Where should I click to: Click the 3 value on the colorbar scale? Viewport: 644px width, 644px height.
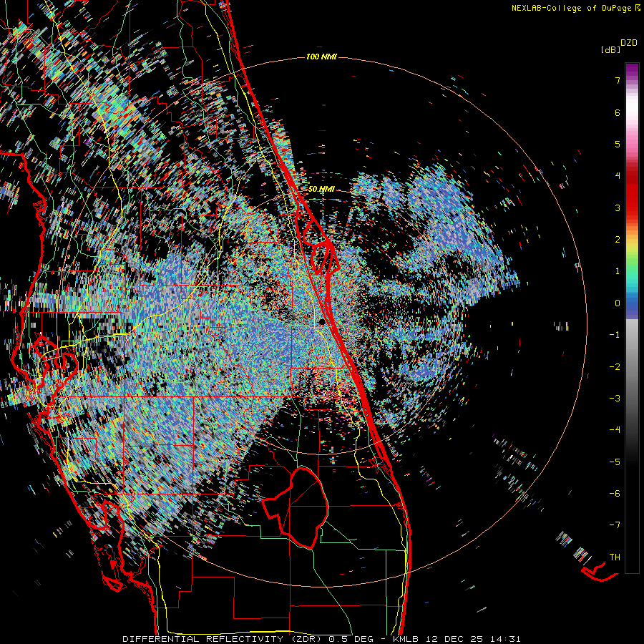click(618, 208)
